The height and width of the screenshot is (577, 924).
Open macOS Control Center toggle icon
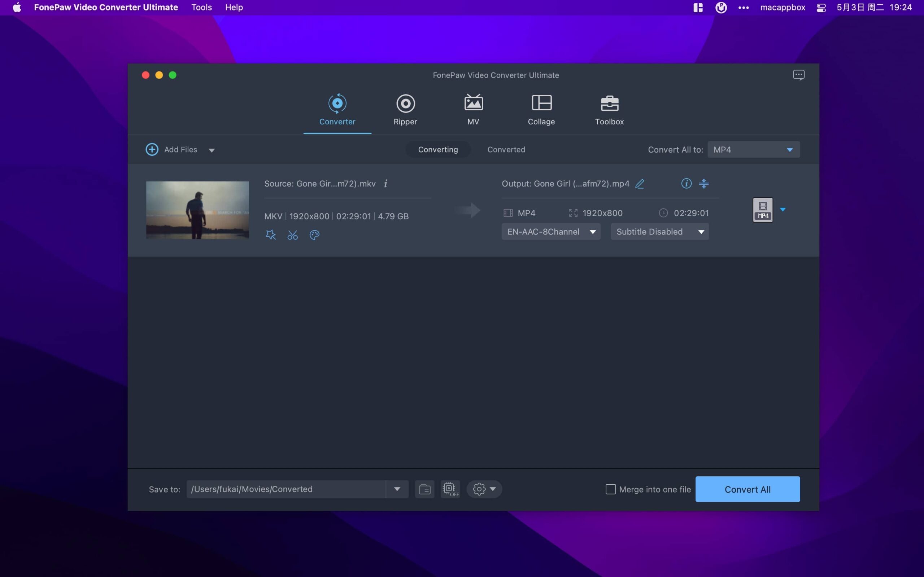pyautogui.click(x=821, y=8)
